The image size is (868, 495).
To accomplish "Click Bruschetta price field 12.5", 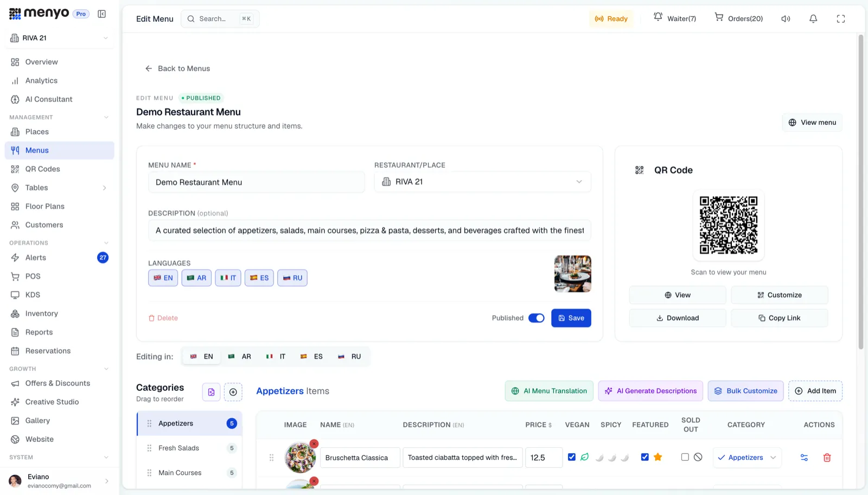I will 544,458.
